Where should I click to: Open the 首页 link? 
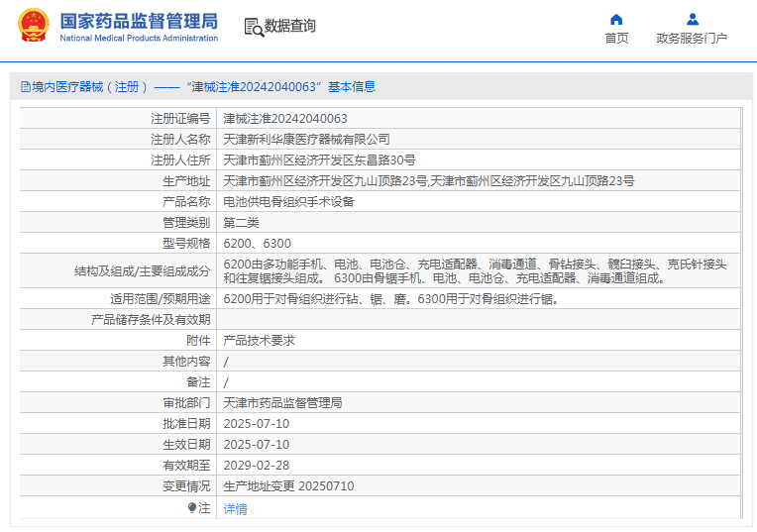click(616, 38)
